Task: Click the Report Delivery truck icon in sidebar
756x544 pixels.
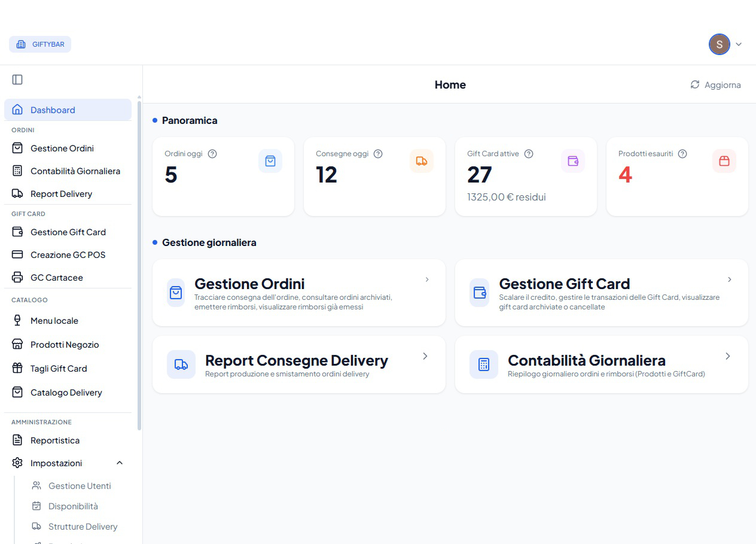Action: (17, 193)
